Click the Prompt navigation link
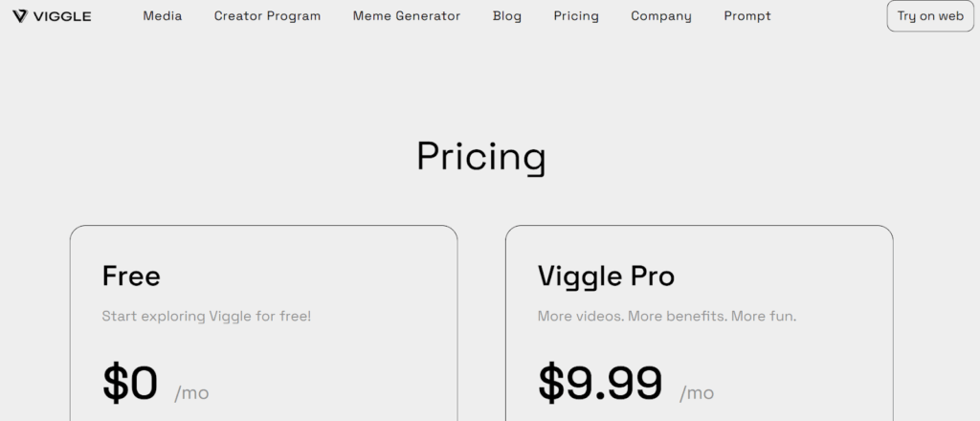 [747, 16]
